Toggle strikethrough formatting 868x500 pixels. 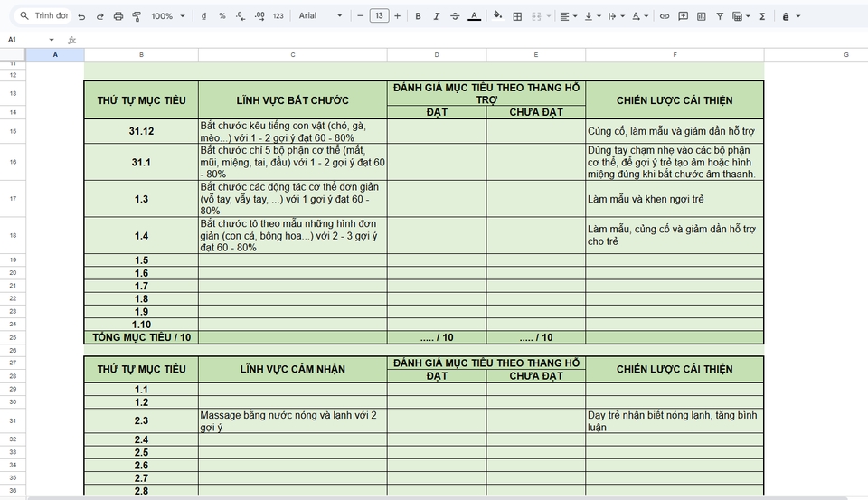[x=455, y=16]
